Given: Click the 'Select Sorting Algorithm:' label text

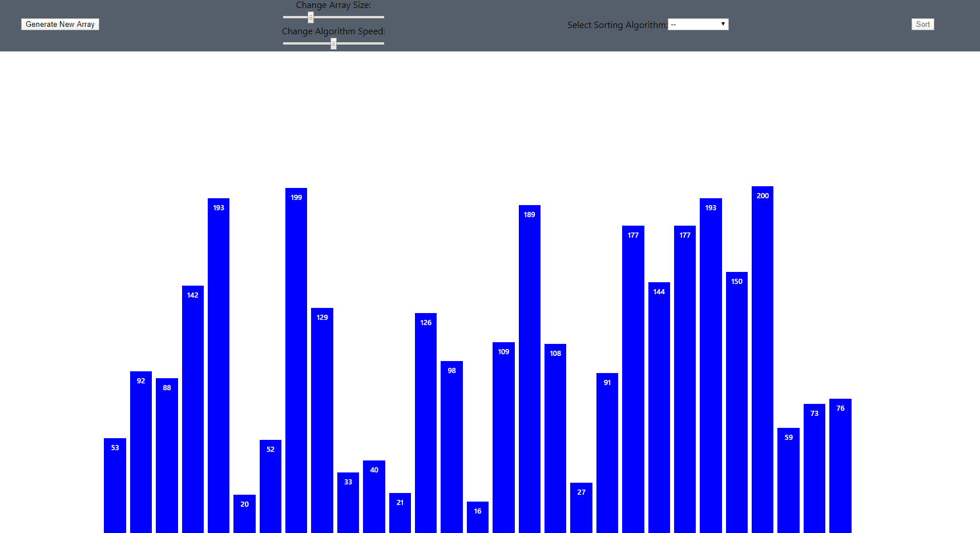Looking at the screenshot, I should [x=618, y=25].
